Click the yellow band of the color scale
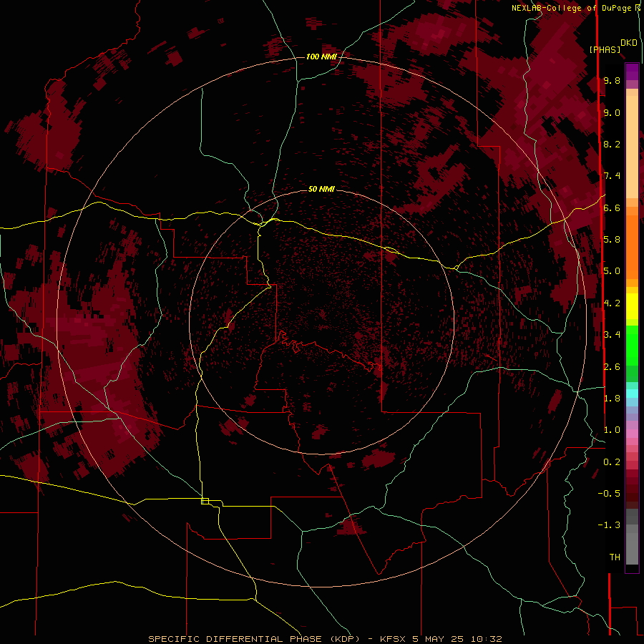 [632, 306]
